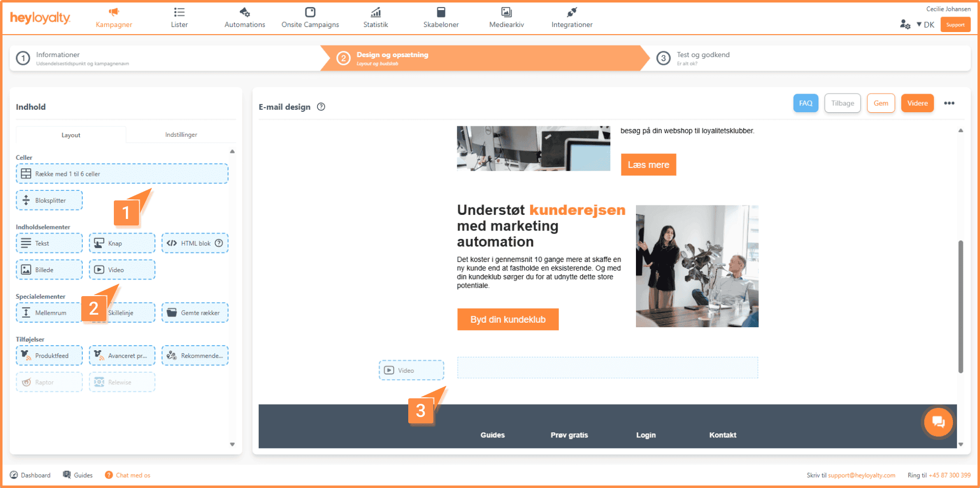
Task: Click the help icon beside E-mail design
Action: [321, 107]
